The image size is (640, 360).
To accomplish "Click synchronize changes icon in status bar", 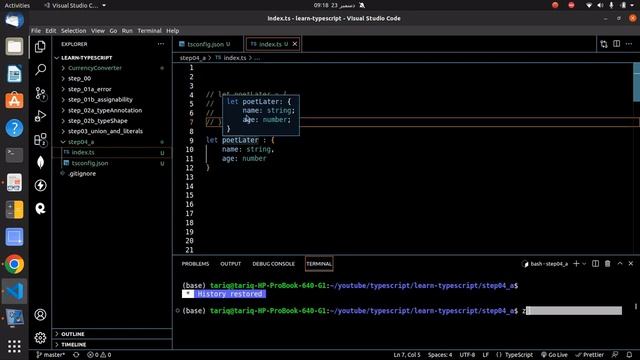I will click(x=76, y=355).
